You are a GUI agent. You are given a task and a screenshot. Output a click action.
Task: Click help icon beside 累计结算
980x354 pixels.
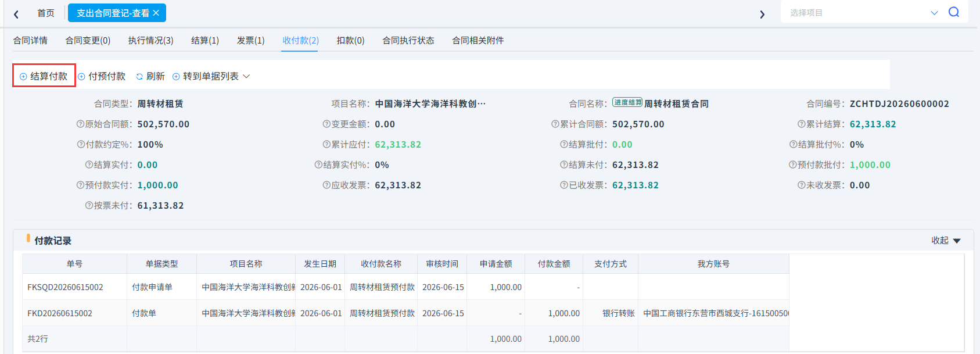pyautogui.click(x=802, y=124)
